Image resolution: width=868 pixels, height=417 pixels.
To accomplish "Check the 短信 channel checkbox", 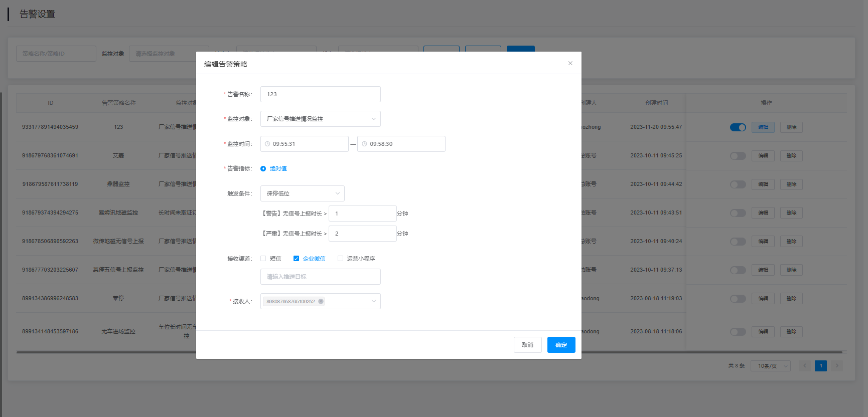I will pos(263,259).
